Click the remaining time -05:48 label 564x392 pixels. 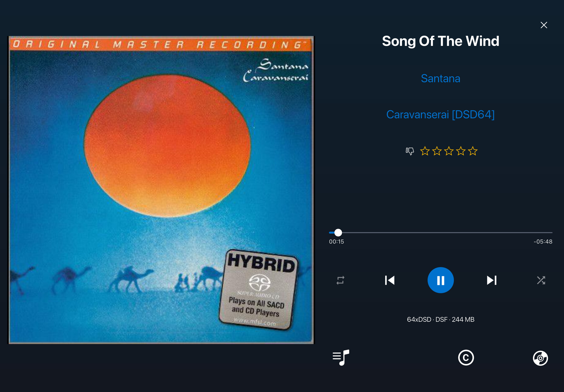[x=543, y=241]
